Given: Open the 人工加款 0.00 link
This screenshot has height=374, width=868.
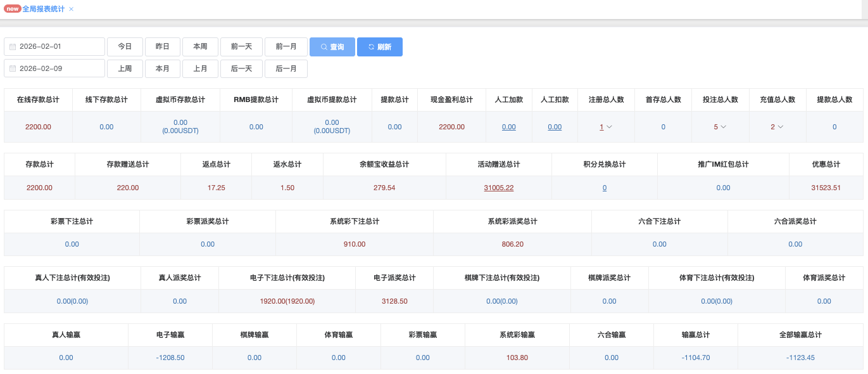Looking at the screenshot, I should (x=508, y=127).
